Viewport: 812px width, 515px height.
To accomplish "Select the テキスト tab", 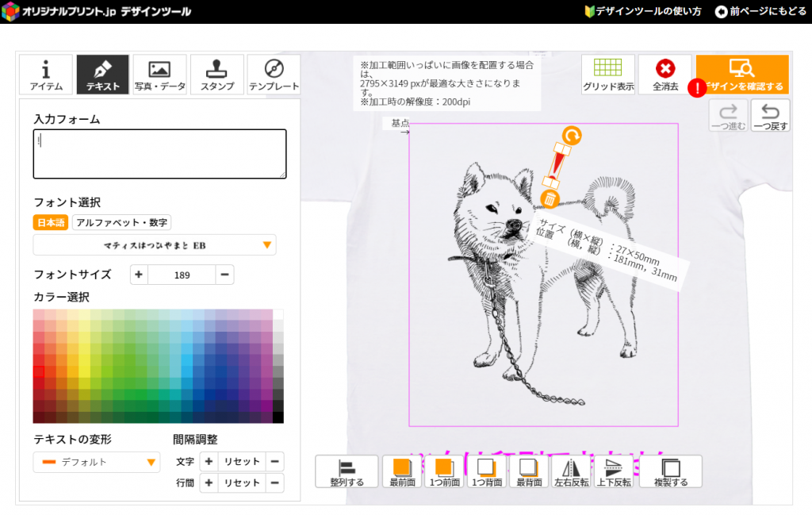I will point(102,74).
